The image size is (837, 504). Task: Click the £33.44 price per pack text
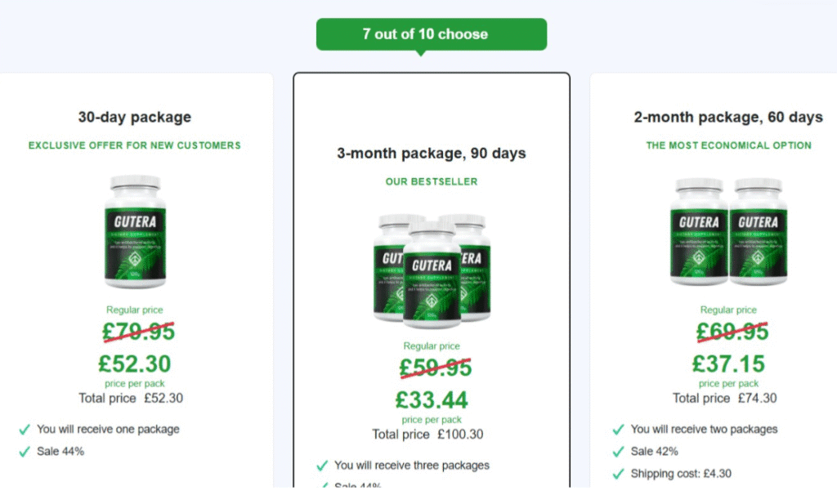point(432,399)
